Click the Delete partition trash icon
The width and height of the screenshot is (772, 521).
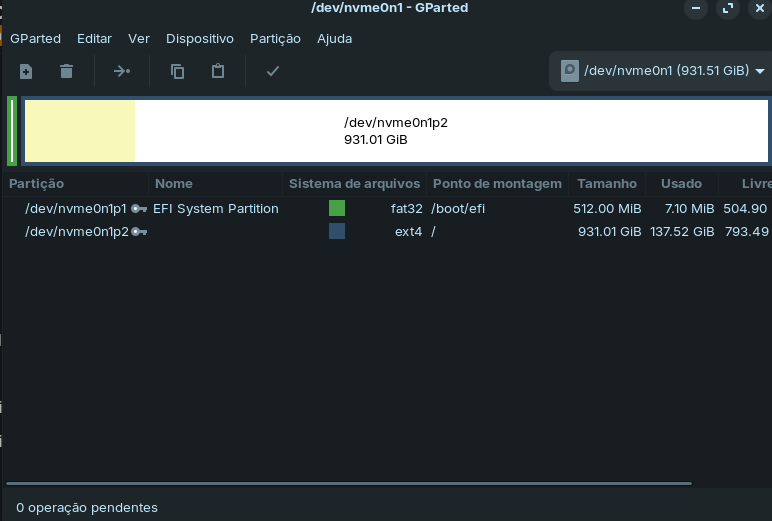tap(66, 71)
